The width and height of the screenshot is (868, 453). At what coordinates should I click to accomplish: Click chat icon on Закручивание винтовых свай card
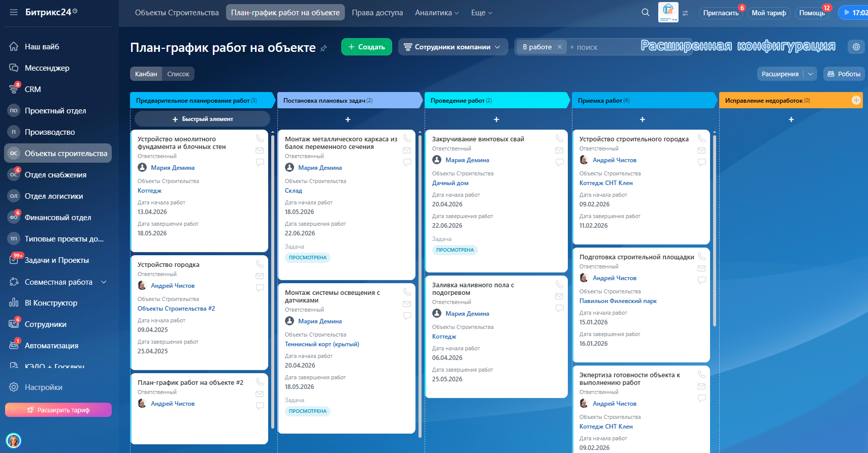click(x=560, y=163)
